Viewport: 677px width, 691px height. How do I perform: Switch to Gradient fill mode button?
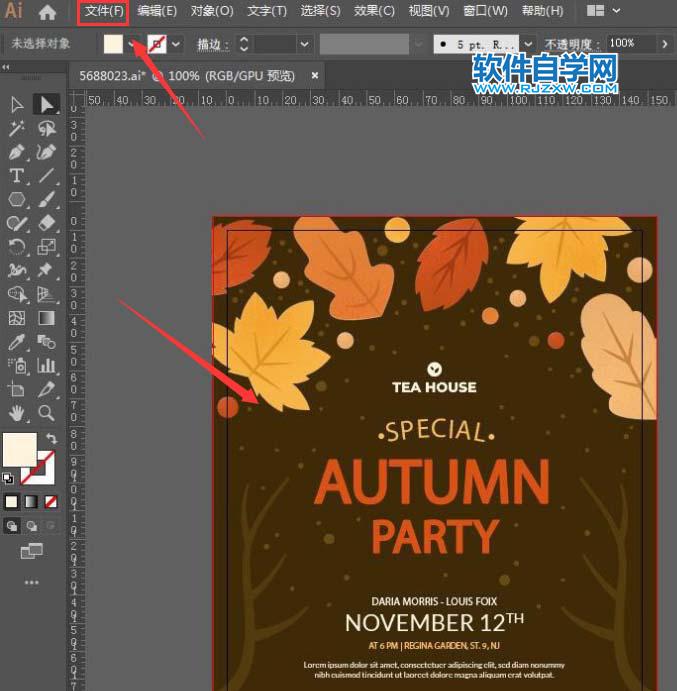tap(31, 502)
